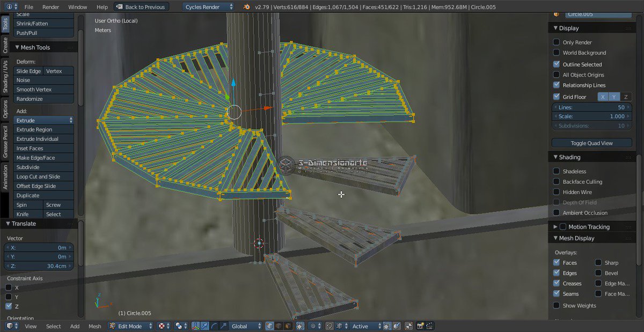Disable the Relationship Lines checkbox

pos(557,85)
